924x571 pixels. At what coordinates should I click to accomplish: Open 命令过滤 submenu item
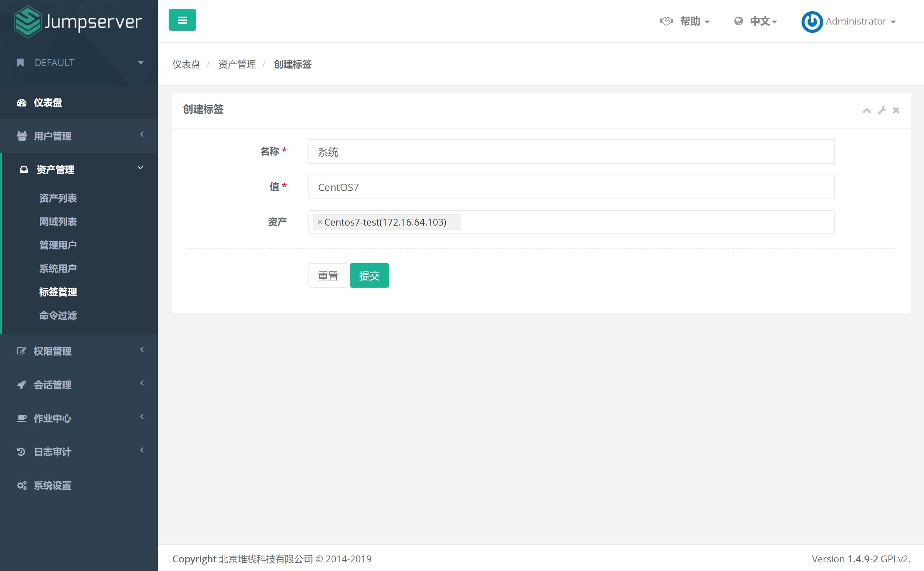[58, 315]
